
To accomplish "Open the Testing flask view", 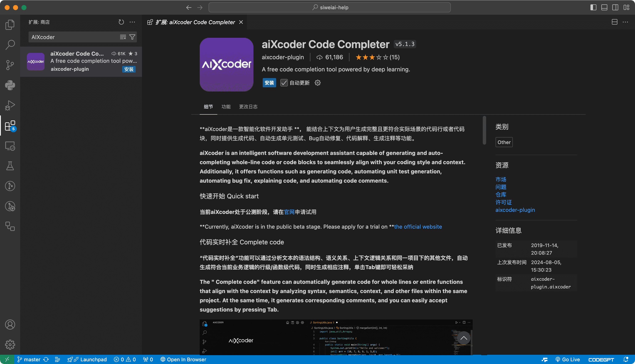I will point(10,166).
